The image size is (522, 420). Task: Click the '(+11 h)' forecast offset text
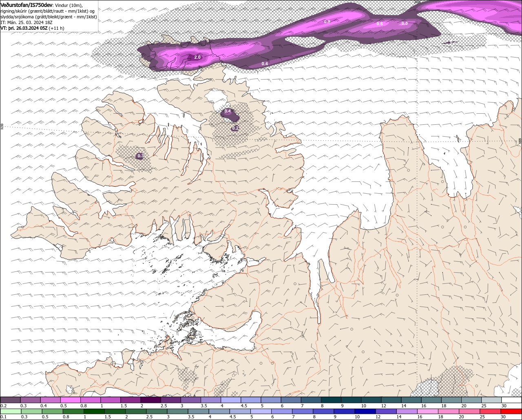point(56,28)
